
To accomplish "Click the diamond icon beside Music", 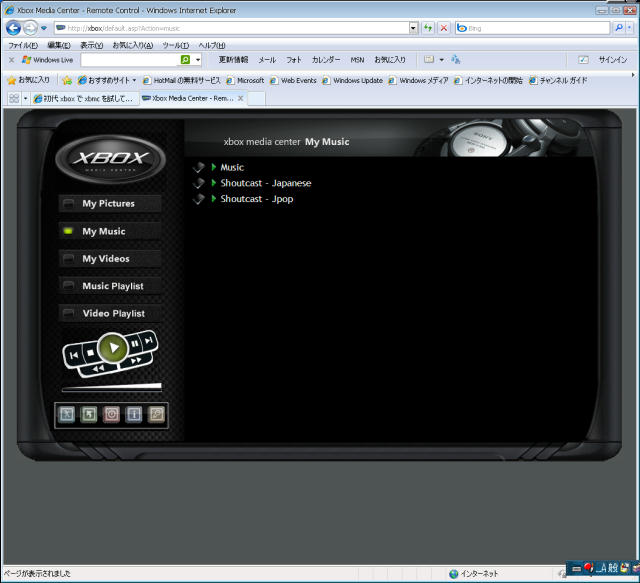I will point(199,167).
